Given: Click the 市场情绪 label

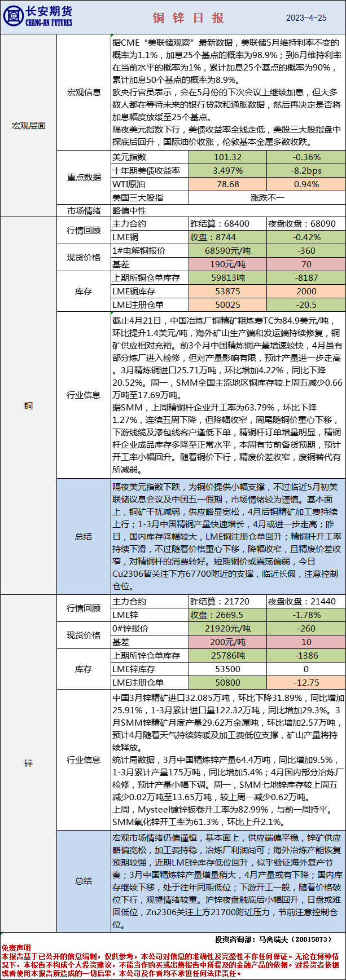Looking at the screenshot, I should (84, 210).
